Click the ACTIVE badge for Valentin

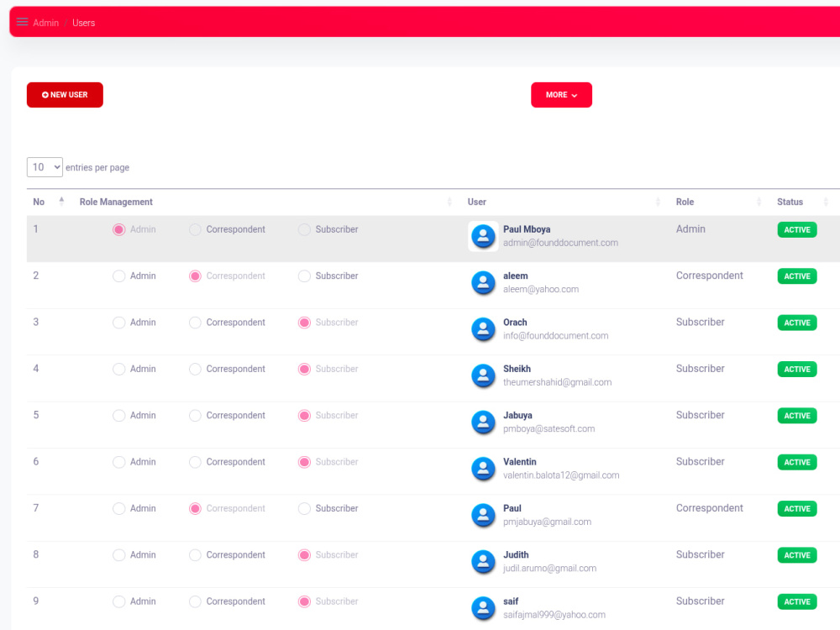point(796,462)
